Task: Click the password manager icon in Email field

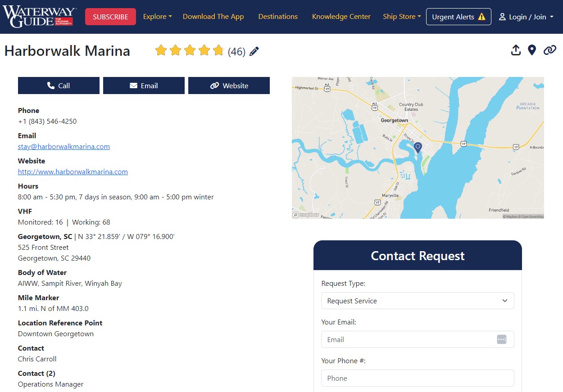Action: click(x=501, y=339)
